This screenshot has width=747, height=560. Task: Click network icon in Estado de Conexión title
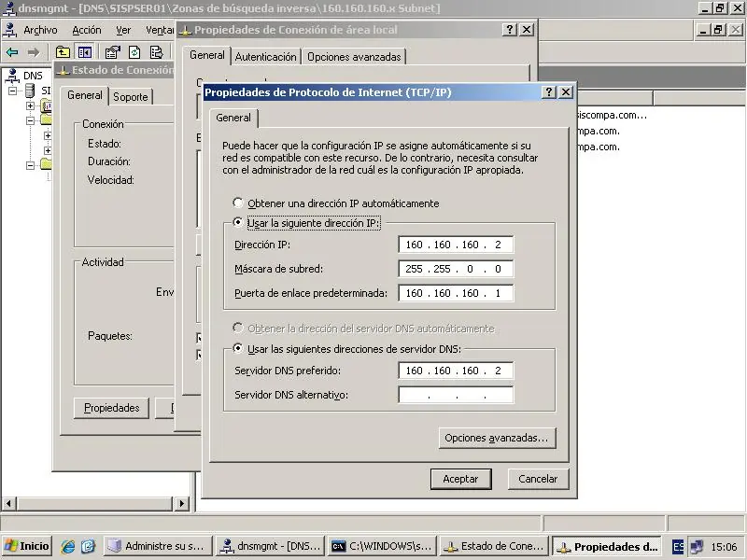tap(63, 71)
